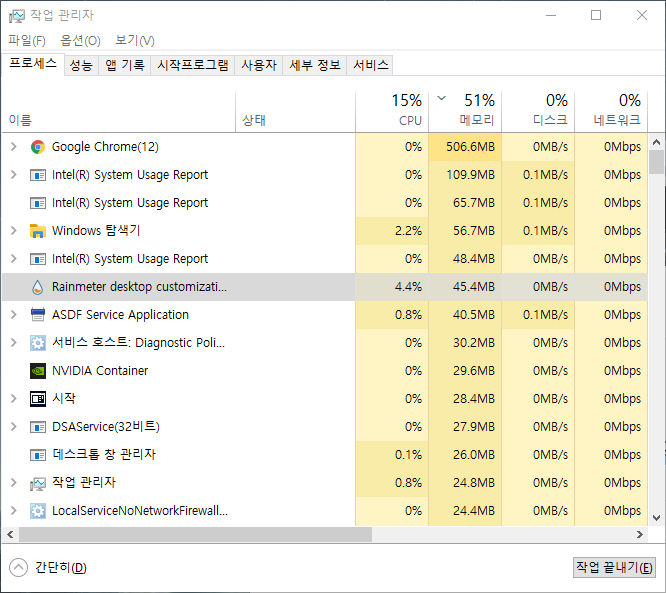
Task: Sort by the 0% 디스크 column header
Action: coord(538,112)
